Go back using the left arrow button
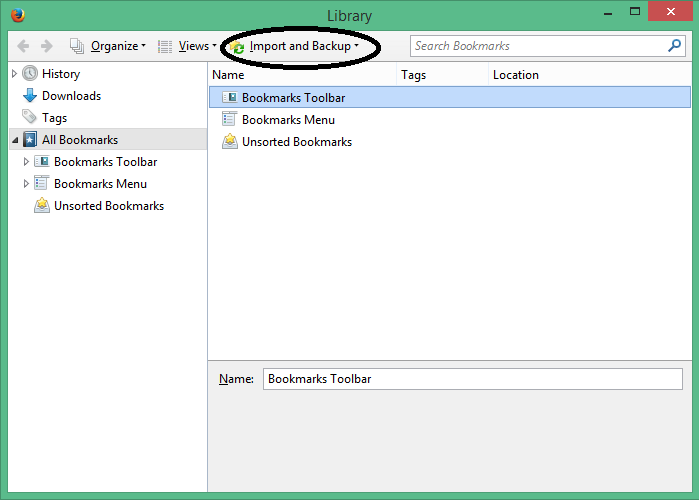Viewport: 699px width, 500px height. pos(23,46)
